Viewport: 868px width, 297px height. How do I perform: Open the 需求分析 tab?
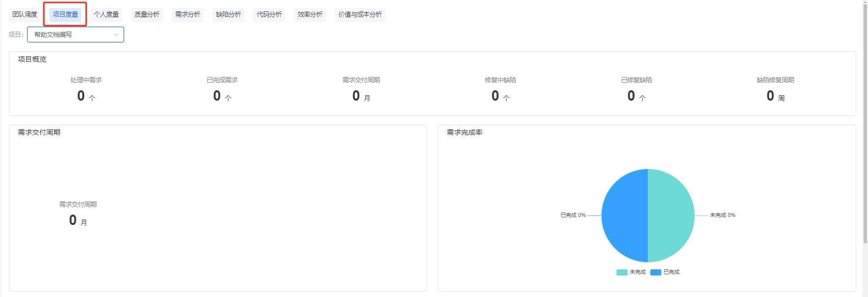tap(188, 14)
